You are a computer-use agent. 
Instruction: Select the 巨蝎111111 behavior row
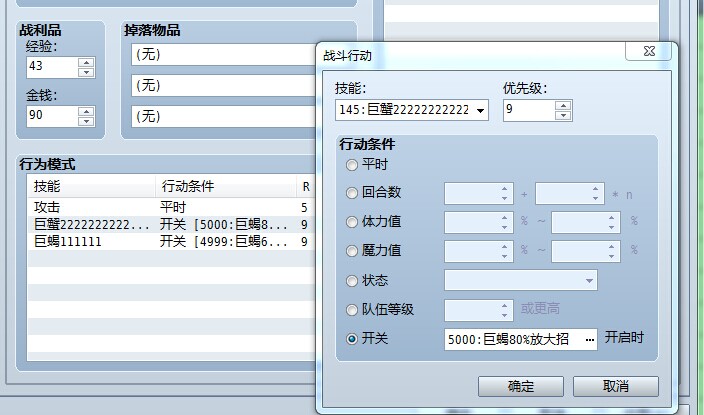click(x=172, y=241)
